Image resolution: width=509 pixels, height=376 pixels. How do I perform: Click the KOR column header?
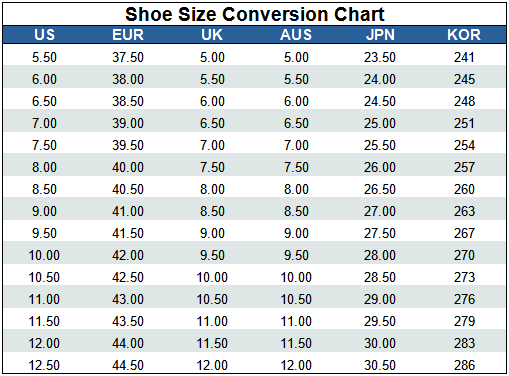pyautogui.click(x=464, y=35)
